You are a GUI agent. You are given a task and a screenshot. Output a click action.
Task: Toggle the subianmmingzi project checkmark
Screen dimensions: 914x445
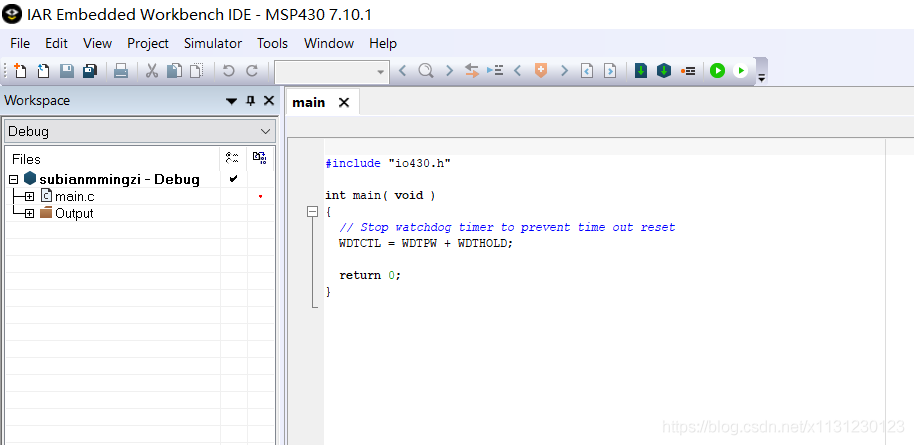click(x=233, y=179)
